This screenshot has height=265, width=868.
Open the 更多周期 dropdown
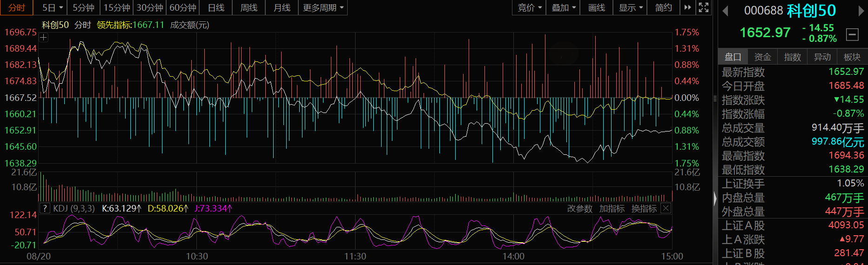[x=323, y=7]
